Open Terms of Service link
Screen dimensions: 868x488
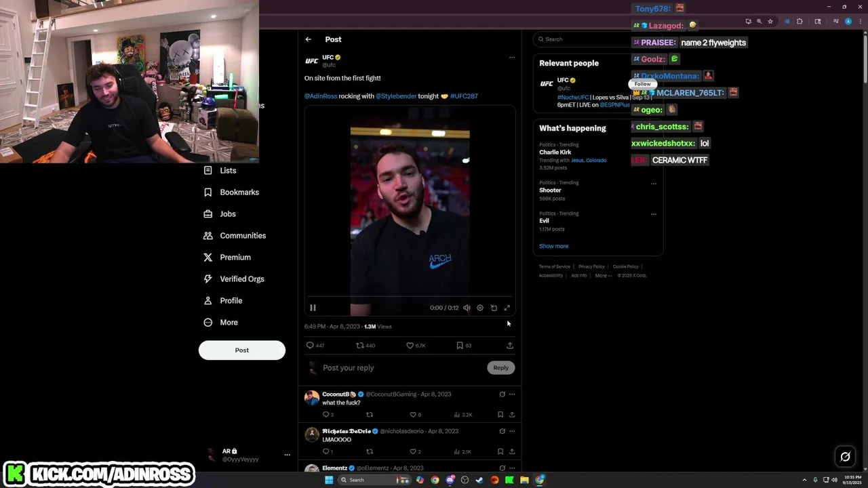click(555, 267)
